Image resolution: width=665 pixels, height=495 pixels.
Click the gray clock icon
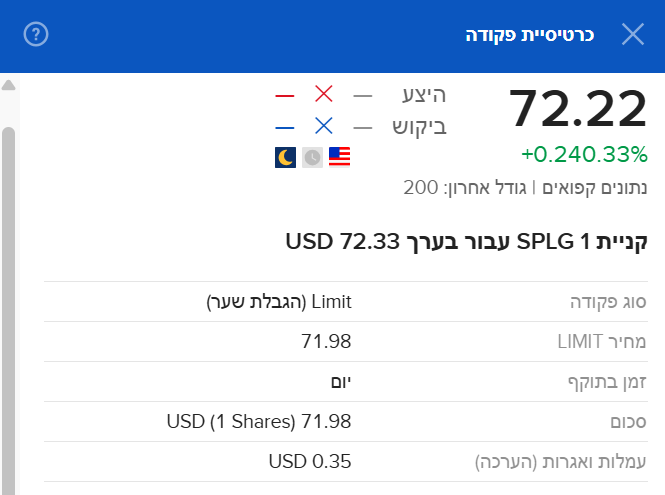[x=312, y=157]
